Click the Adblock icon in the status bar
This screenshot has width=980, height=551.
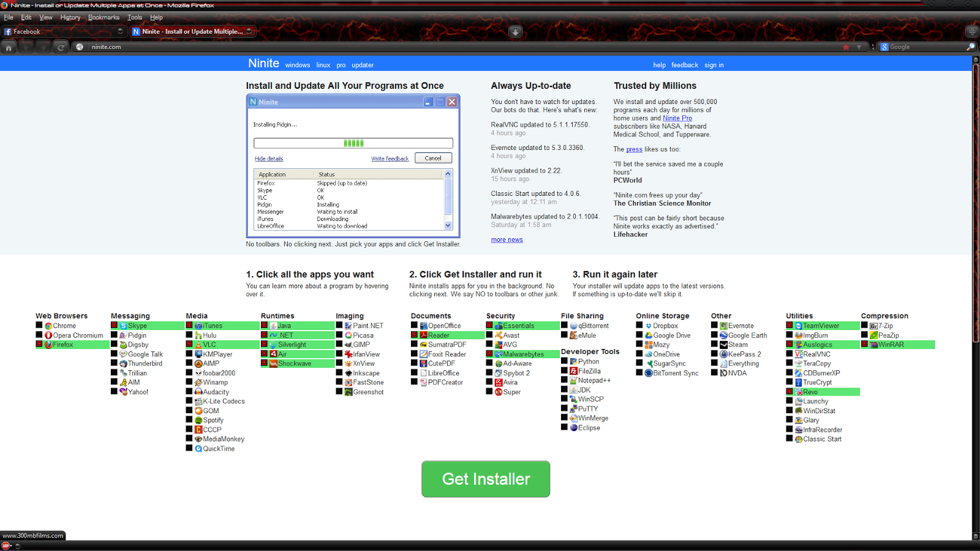click(6, 545)
